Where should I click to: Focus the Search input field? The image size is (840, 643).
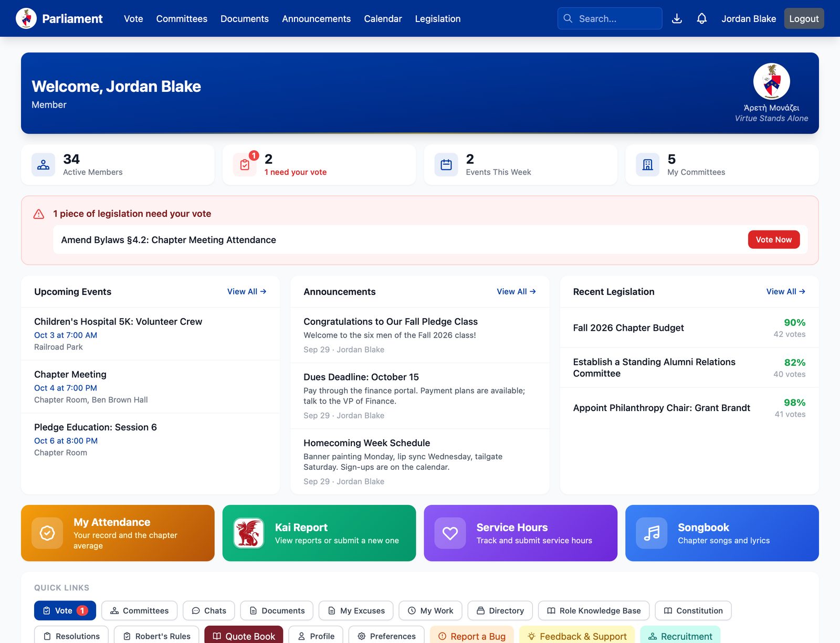(610, 18)
